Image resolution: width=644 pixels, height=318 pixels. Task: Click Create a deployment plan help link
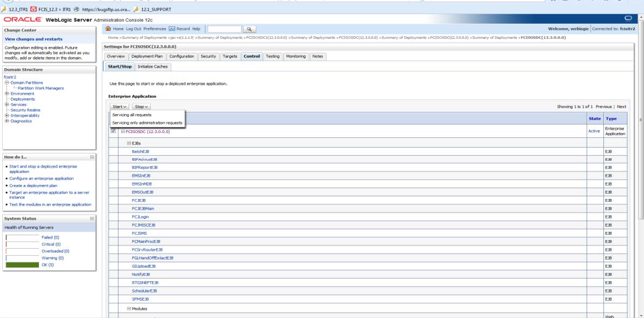[x=34, y=186]
